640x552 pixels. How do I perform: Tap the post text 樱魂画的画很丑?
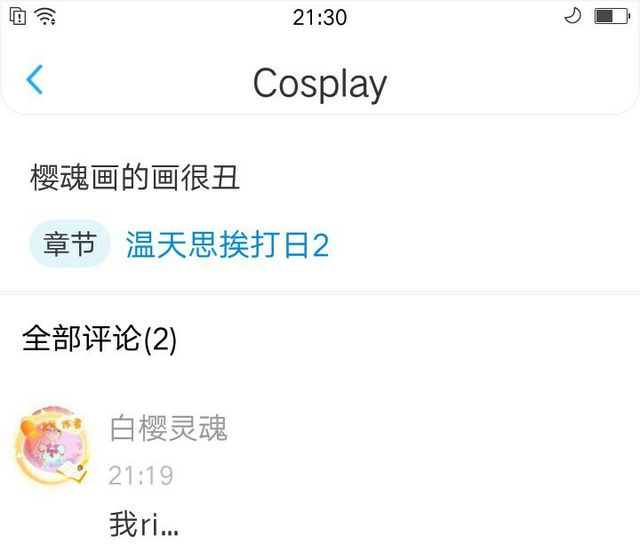[x=135, y=178]
